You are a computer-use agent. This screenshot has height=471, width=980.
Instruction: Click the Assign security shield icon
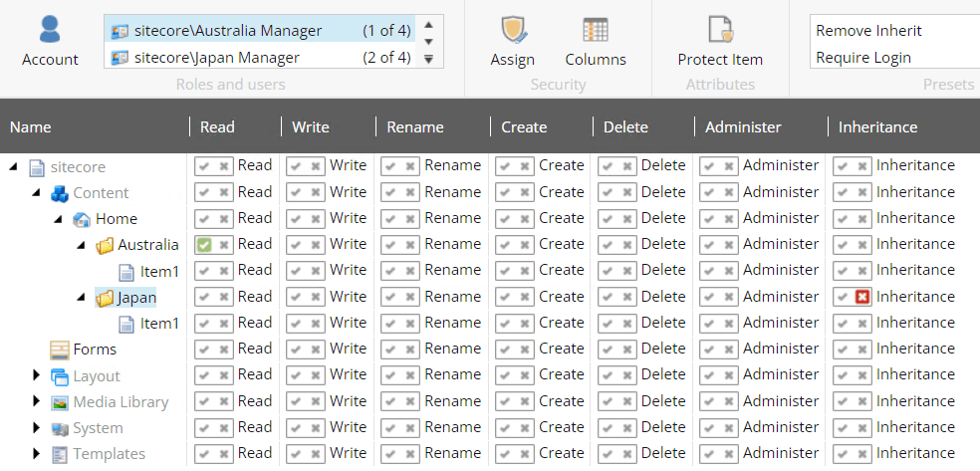513,29
